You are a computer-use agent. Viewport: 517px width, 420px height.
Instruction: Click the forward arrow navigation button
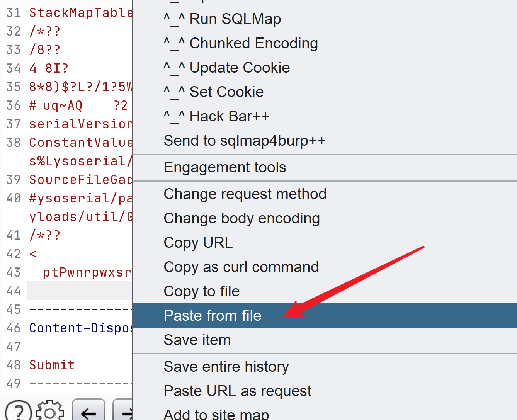pyautogui.click(x=124, y=412)
